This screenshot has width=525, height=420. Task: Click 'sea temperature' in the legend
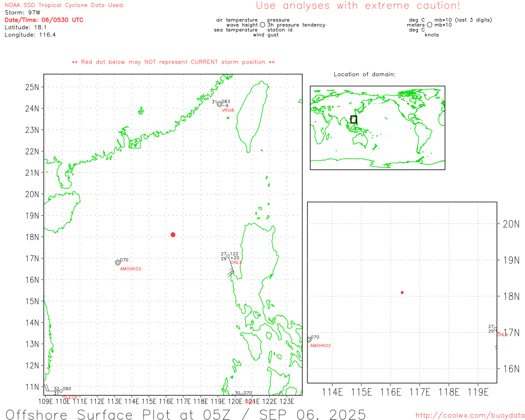[x=236, y=30]
